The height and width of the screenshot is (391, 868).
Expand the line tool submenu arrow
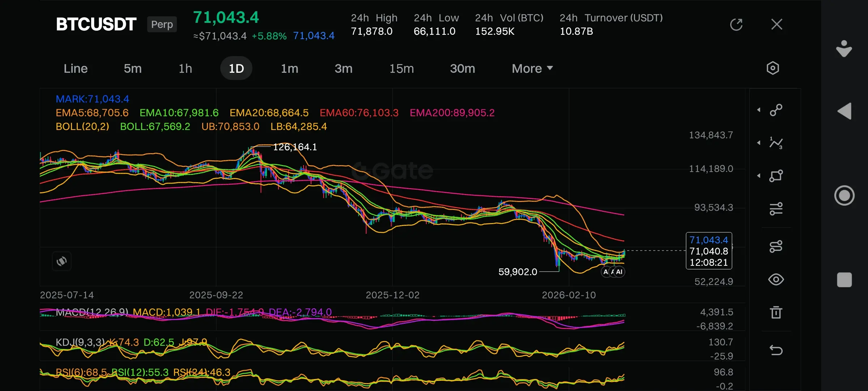pyautogui.click(x=759, y=110)
